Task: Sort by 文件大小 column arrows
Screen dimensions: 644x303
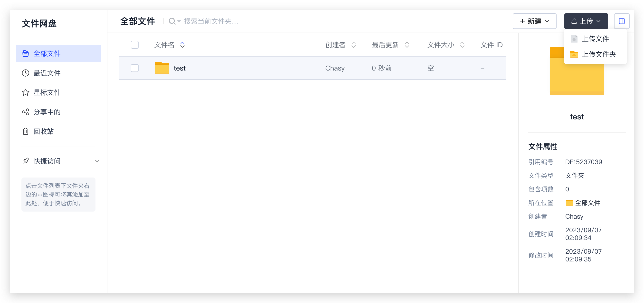Action: coord(462,45)
